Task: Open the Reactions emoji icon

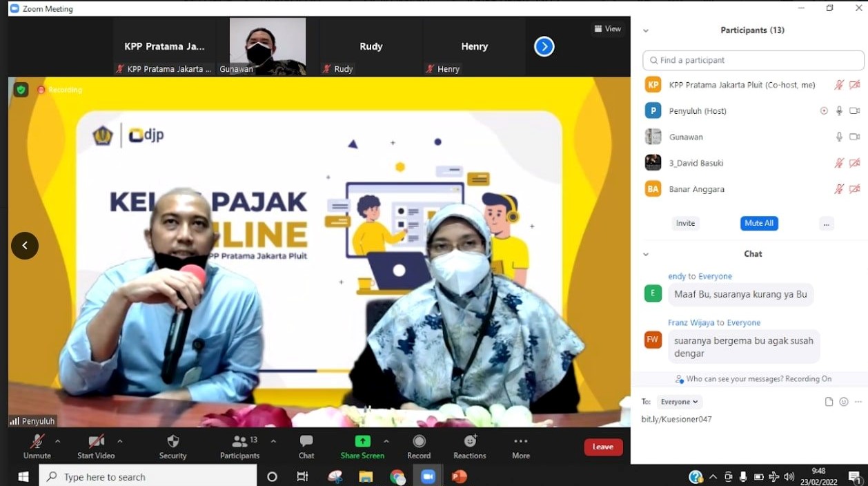Action: pos(470,442)
